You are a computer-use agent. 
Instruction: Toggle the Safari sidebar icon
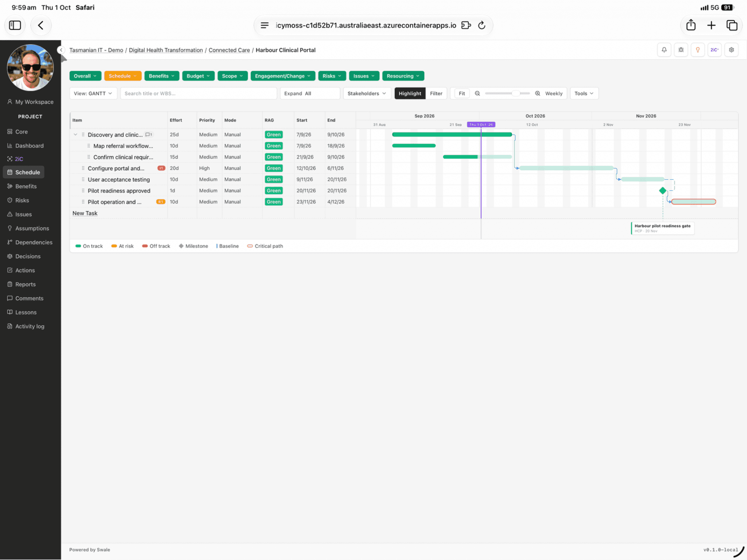coord(15,25)
